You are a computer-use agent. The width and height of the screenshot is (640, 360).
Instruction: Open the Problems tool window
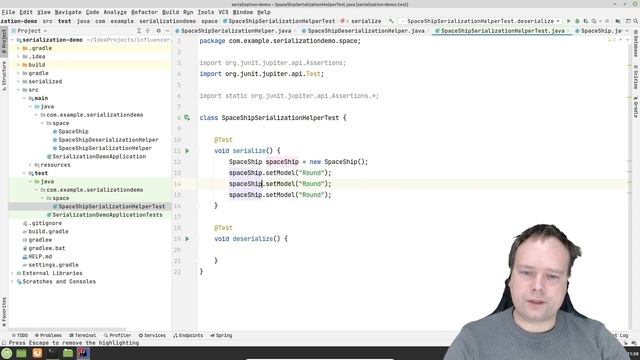tap(48, 336)
